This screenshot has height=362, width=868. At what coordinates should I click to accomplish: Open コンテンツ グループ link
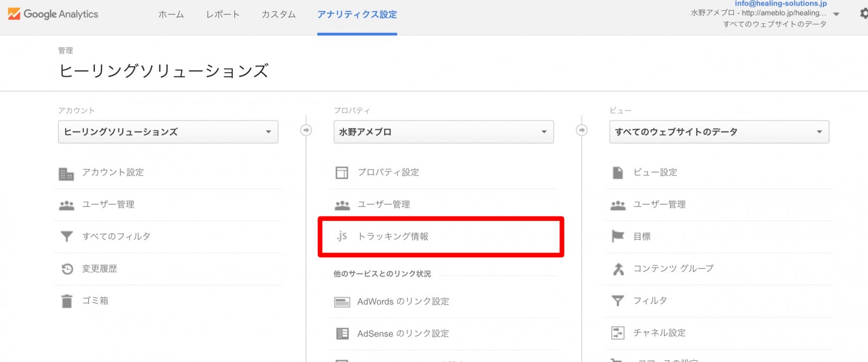[673, 269]
